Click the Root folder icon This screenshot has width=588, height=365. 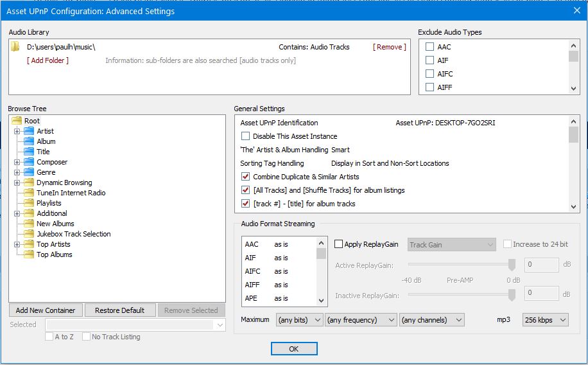click(17, 121)
